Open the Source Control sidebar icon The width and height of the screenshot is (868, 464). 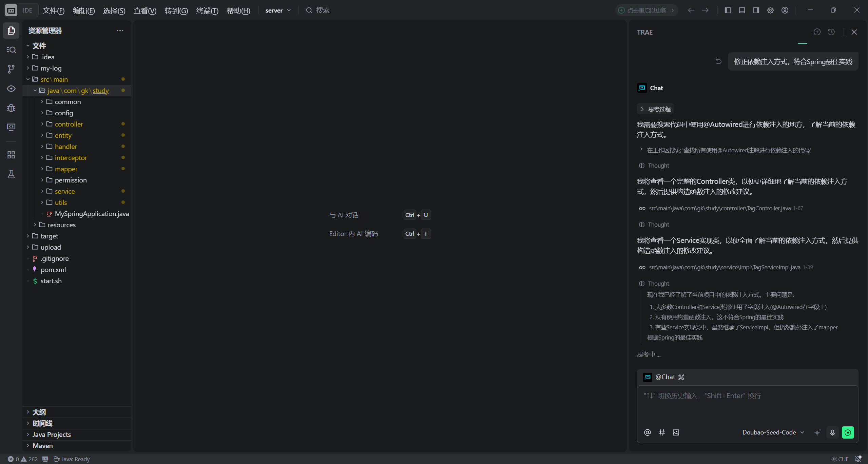click(x=11, y=69)
